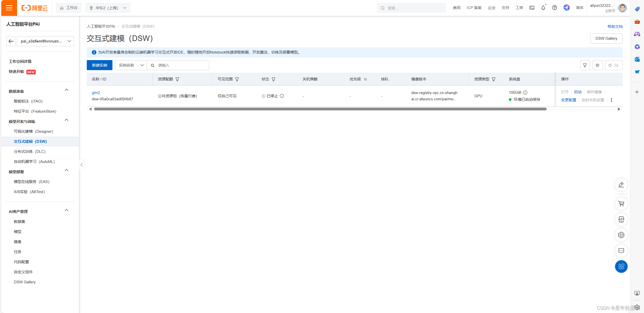Open the floating settings gear icon
This screenshot has height=313, width=644.
point(621,235)
